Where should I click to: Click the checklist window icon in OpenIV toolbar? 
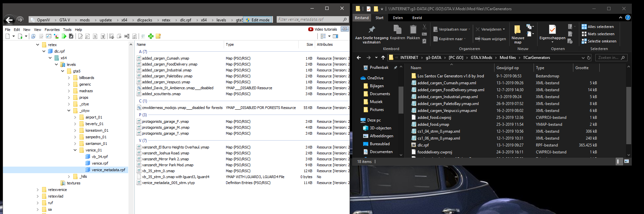click(48, 36)
